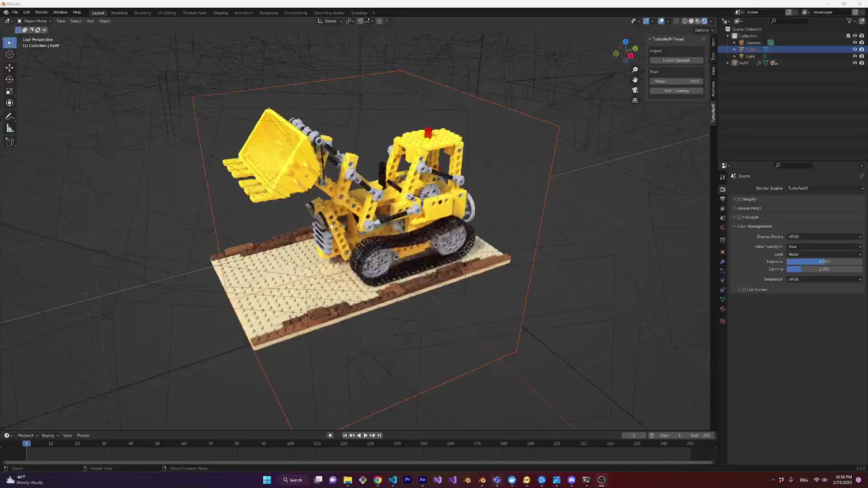Click the Annotate tool icon

pyautogui.click(x=9, y=116)
